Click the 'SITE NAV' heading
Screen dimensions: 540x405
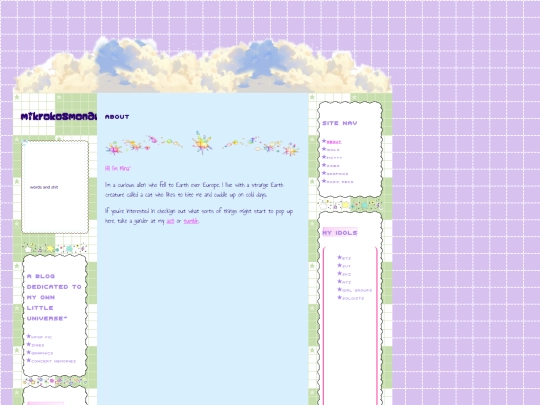click(x=340, y=123)
